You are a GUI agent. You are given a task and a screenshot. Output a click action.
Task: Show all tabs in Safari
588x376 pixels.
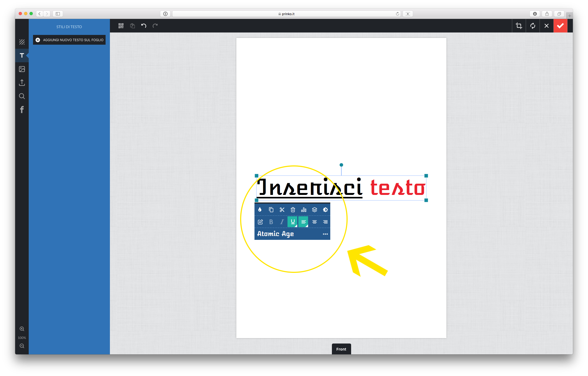click(x=559, y=14)
